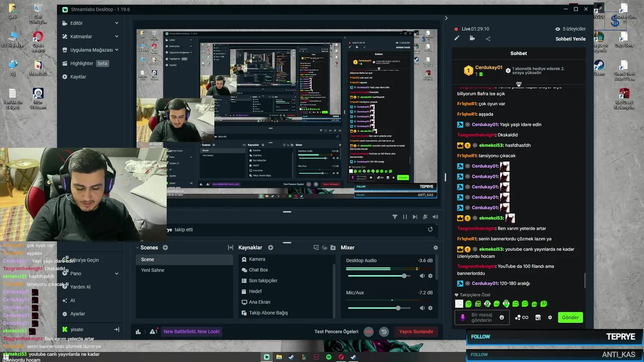
Task: Select the first green emote under Takipçilere Özel
Action: pos(468,304)
